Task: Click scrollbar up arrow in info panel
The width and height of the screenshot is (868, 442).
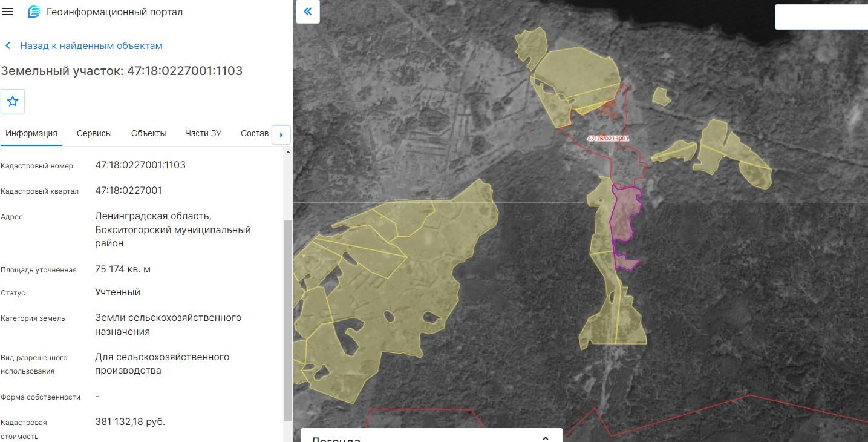Action: (x=288, y=152)
